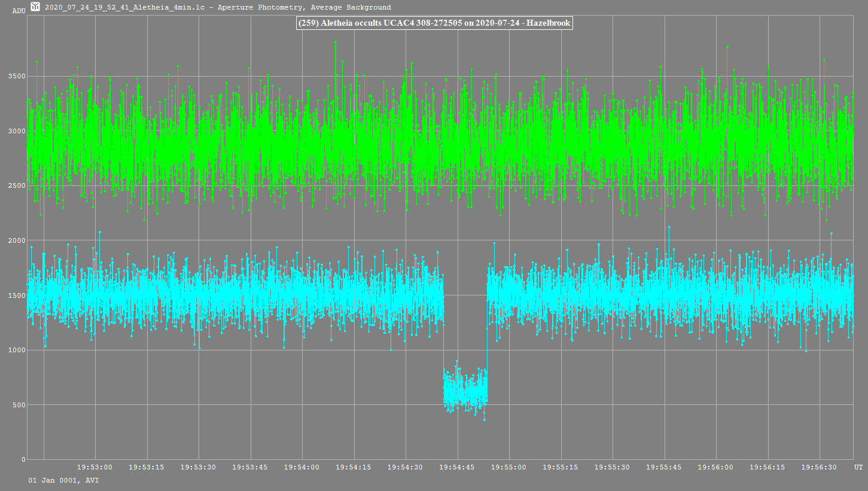The image size is (868, 491).
Task: Click the ADU axis label
Action: (19, 11)
